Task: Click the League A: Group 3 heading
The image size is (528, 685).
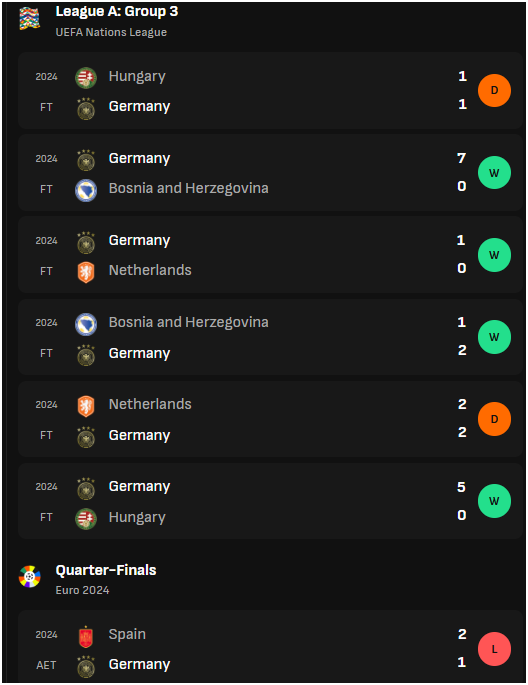Action: point(117,12)
